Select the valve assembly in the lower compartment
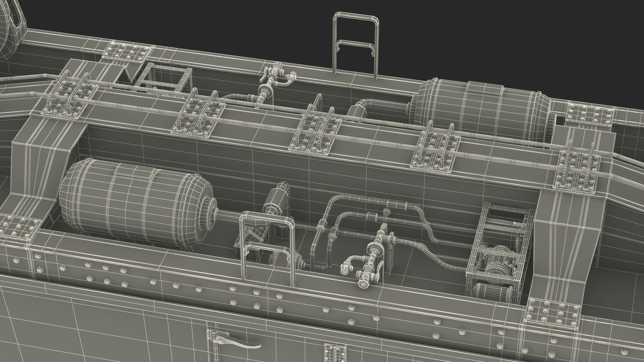 click(x=372, y=258)
